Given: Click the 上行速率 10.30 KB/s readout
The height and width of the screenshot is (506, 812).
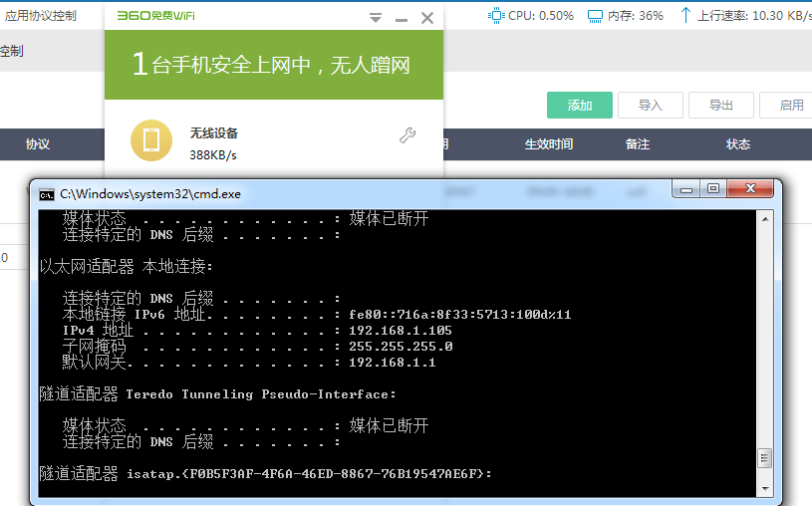Looking at the screenshot, I should (x=754, y=16).
